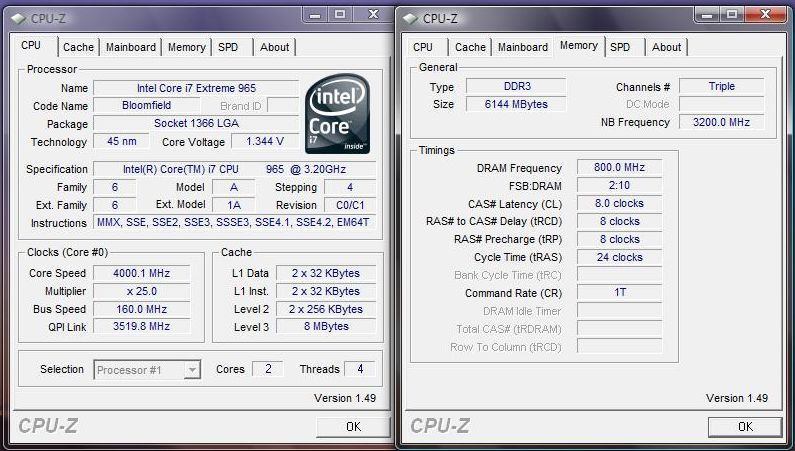Open Cache tab in right CPU-Z window
Screen dimensions: 795x451
[470, 47]
